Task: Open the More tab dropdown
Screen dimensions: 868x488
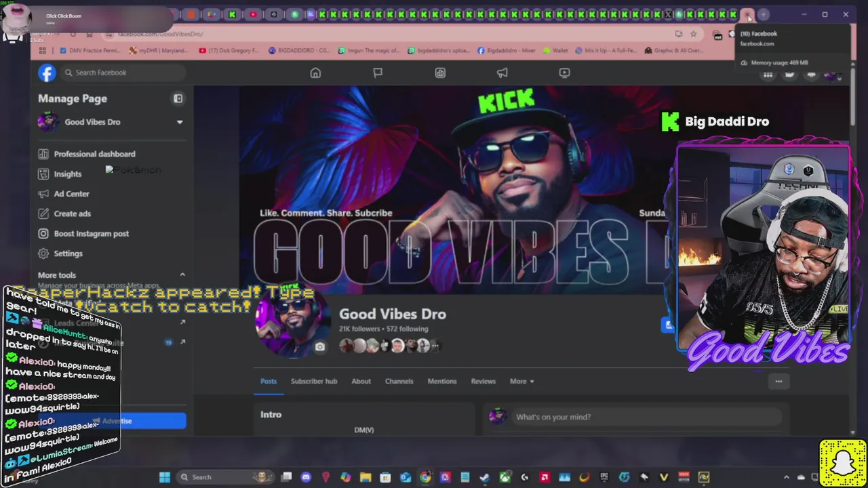Action: point(521,381)
